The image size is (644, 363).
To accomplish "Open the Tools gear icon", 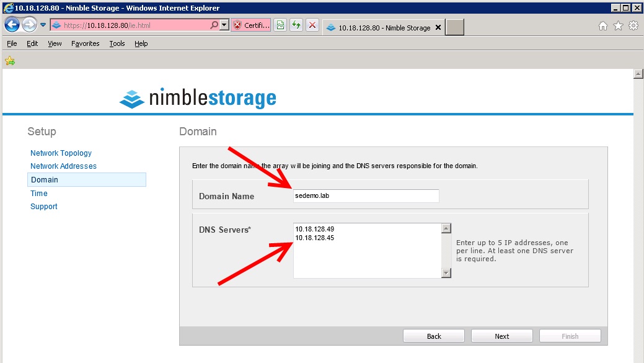I will (x=633, y=26).
